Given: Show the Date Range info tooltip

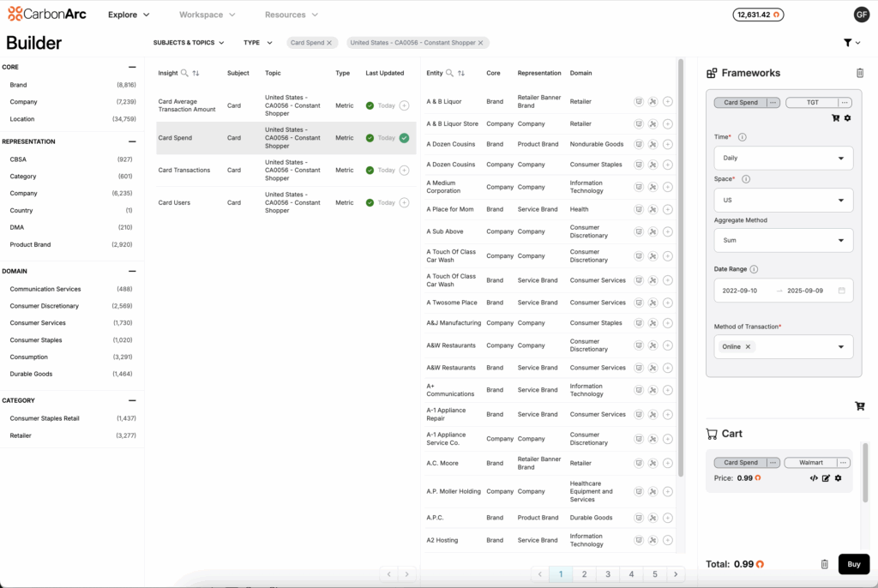Looking at the screenshot, I should 754,269.
